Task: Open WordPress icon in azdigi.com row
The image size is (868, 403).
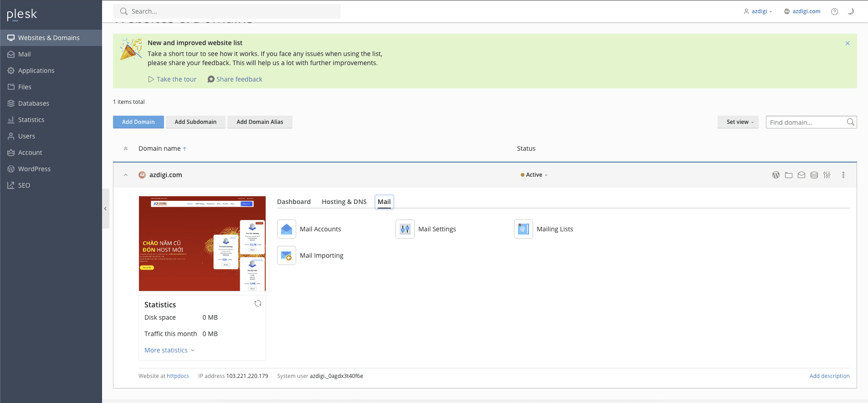Action: click(x=776, y=175)
